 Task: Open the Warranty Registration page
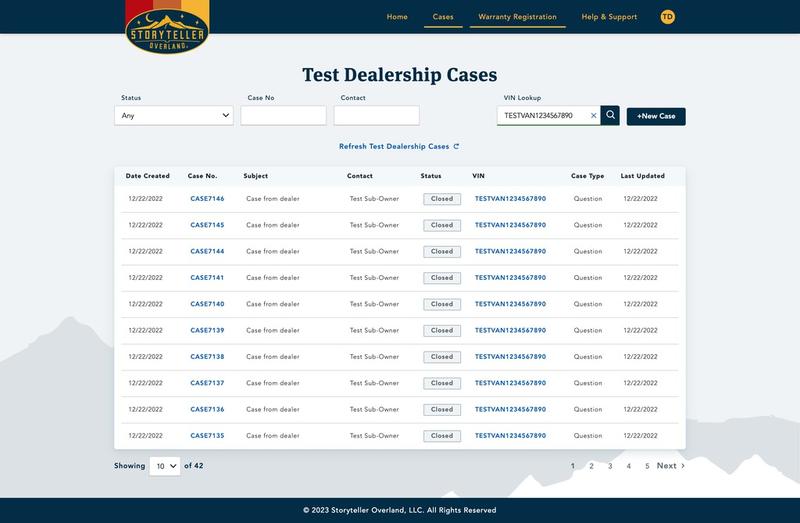coord(517,17)
